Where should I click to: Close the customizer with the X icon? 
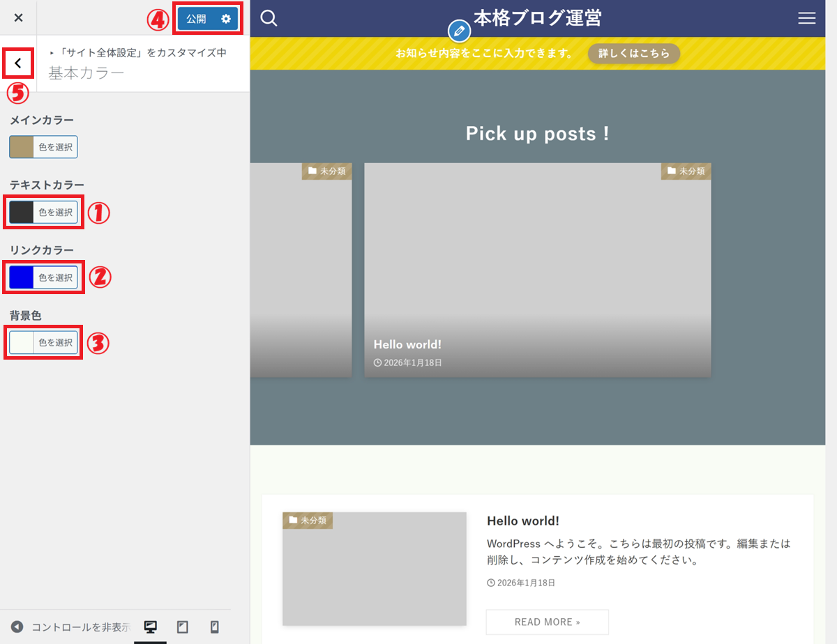(18, 17)
